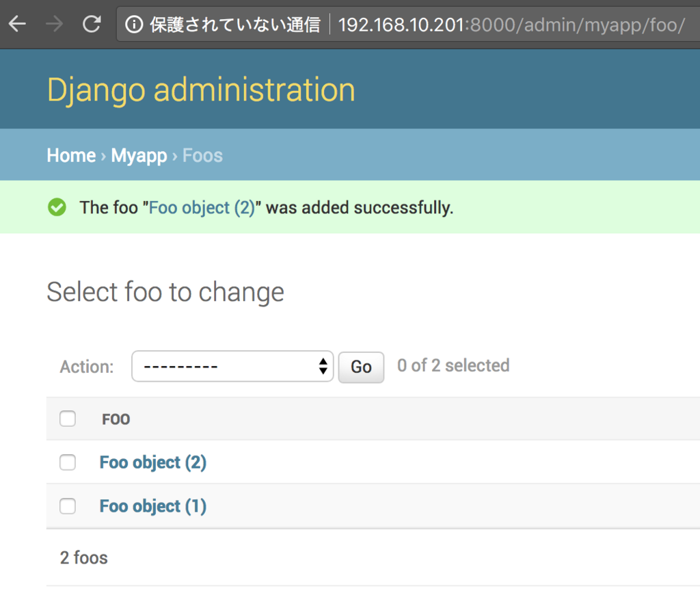Click the "0 of 2 selected" counter text
The height and width of the screenshot is (593, 700).
click(x=453, y=365)
